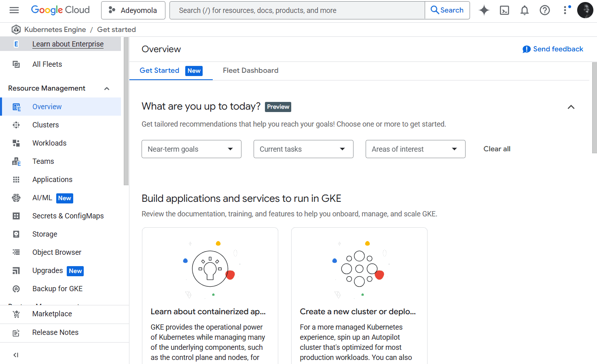Viewport: 597px width, 364px height.
Task: Open the 'Learn about containerized ap...' card
Action: coord(210,296)
